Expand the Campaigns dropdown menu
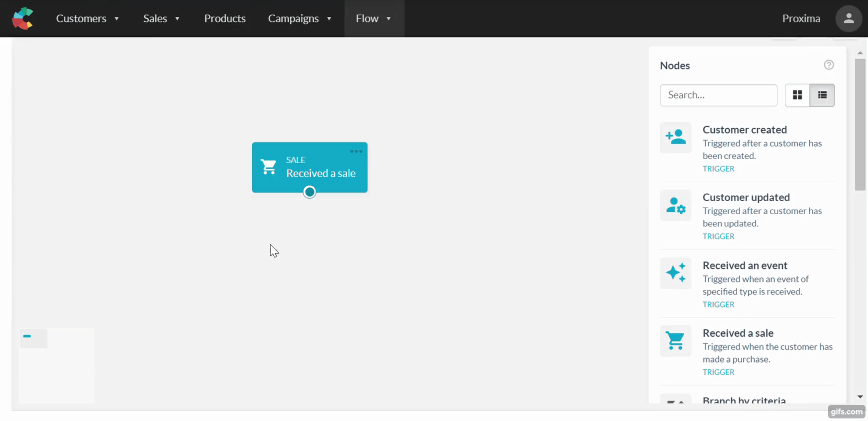This screenshot has height=421, width=868. click(x=299, y=18)
